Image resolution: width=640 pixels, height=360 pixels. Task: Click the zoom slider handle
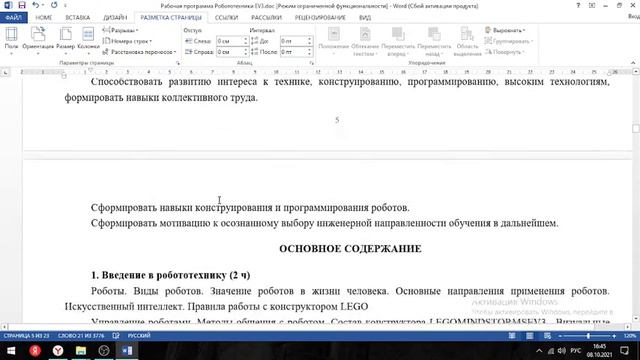click(x=588, y=336)
